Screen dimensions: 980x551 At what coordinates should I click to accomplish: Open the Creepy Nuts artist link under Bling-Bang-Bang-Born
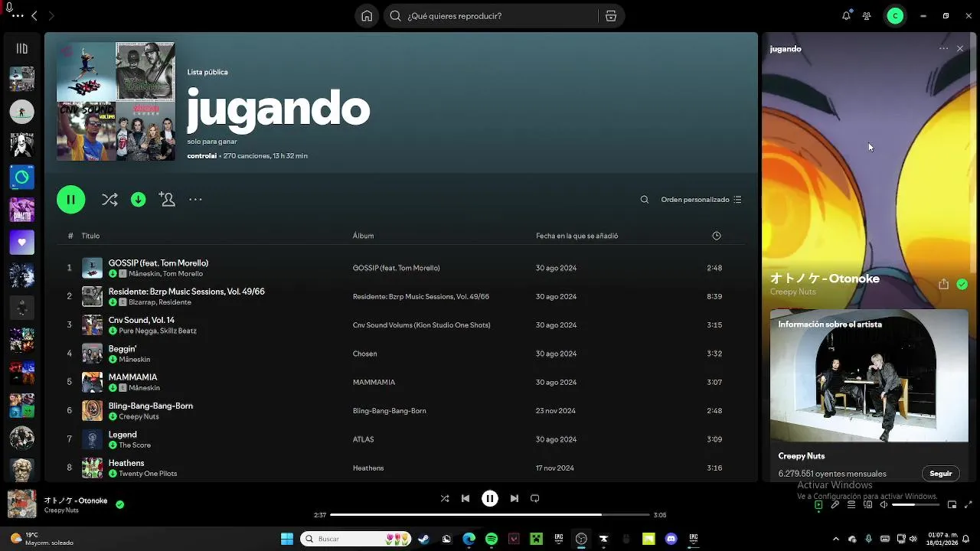[x=139, y=416]
